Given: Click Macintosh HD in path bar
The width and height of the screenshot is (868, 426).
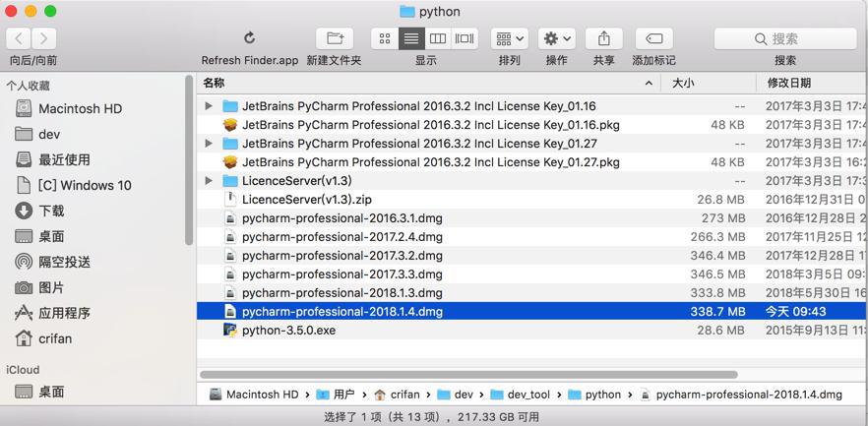Looking at the screenshot, I should point(254,395).
